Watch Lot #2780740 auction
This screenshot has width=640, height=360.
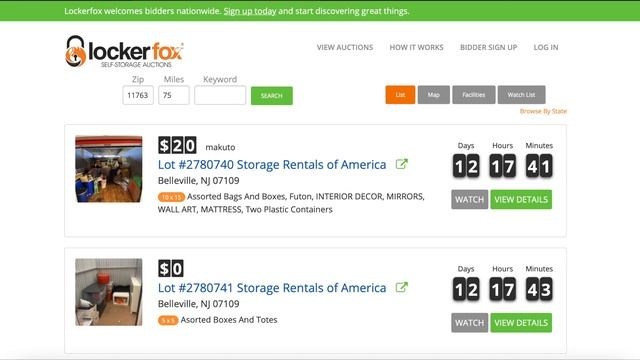tap(469, 199)
